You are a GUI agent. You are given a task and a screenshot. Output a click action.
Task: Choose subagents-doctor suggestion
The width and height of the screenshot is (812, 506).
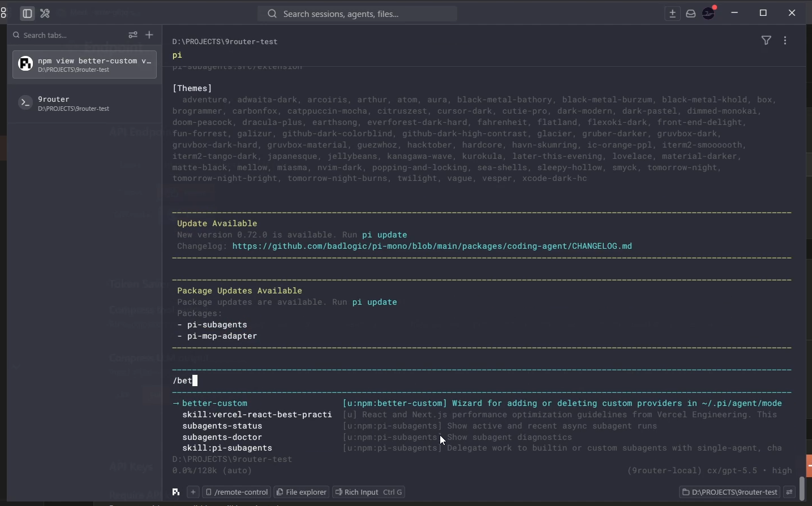[222, 438]
